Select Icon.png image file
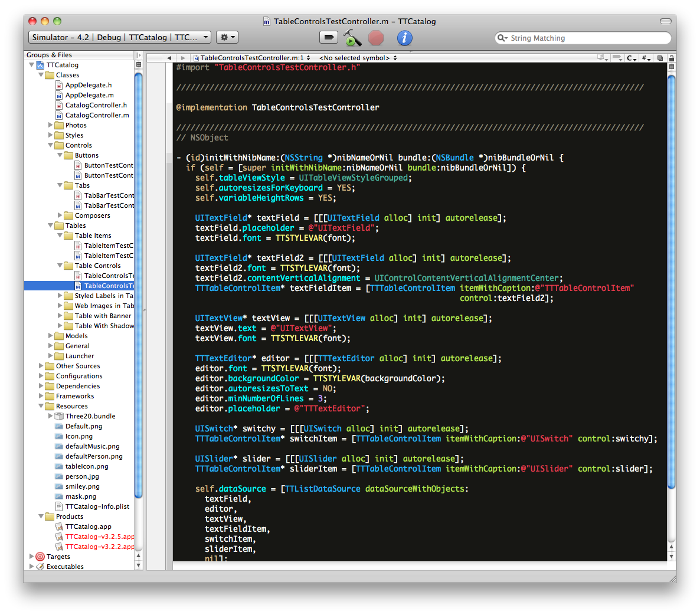 tap(79, 436)
